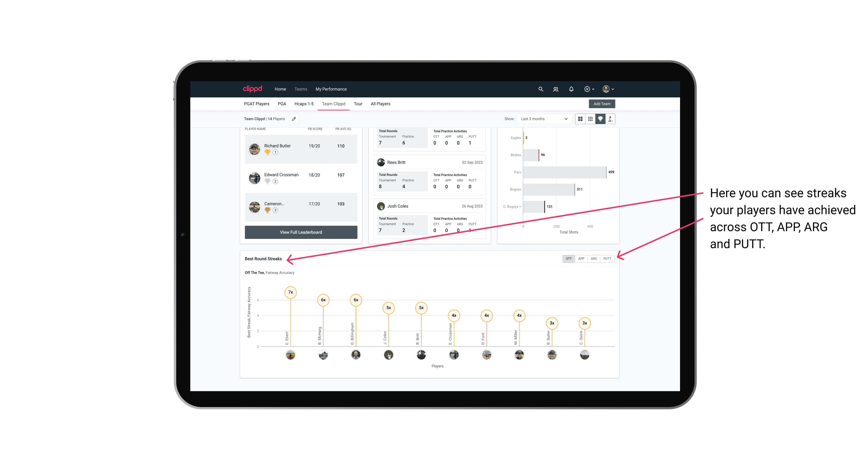Toggle the notification bell icon
Viewport: 868px width, 467px height.
coord(570,89)
